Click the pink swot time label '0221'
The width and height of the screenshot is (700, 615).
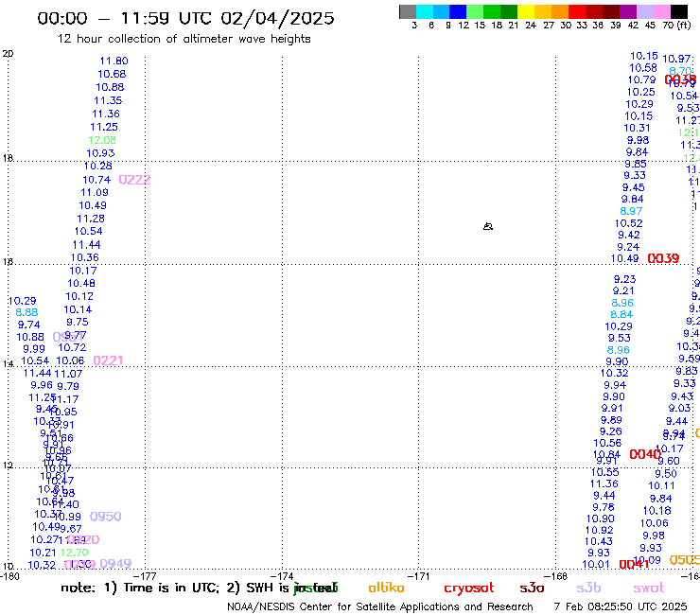[x=108, y=360]
